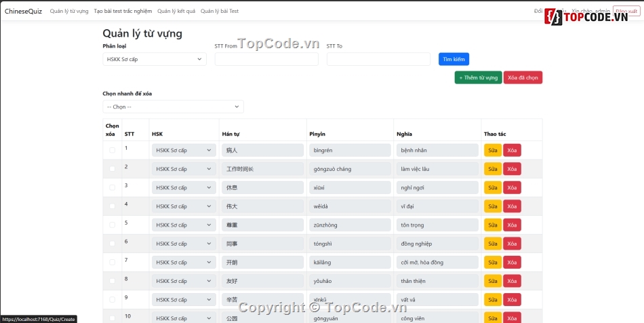Click the Pinyin field reading bìngrén
Screen dimensions: 644x323
(x=350, y=151)
